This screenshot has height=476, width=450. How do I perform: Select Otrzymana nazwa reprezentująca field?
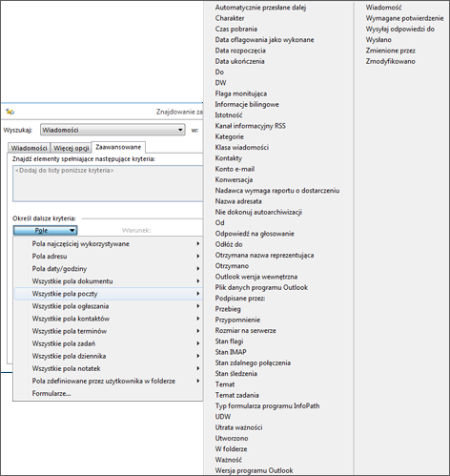[x=264, y=255]
